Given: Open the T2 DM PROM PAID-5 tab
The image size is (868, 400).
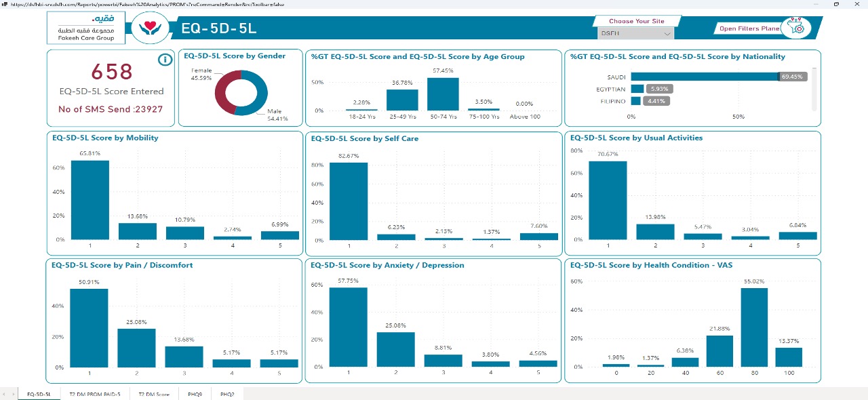Looking at the screenshot, I should pos(95,394).
